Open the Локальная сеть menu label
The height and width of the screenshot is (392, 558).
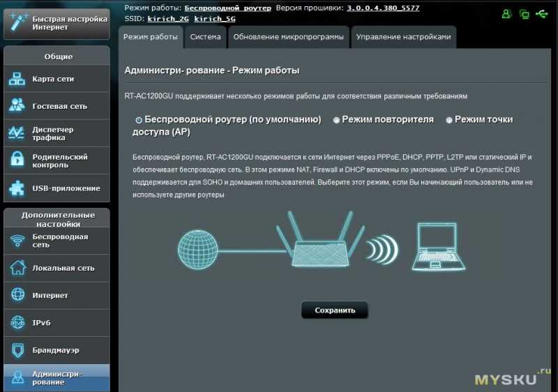pos(63,268)
